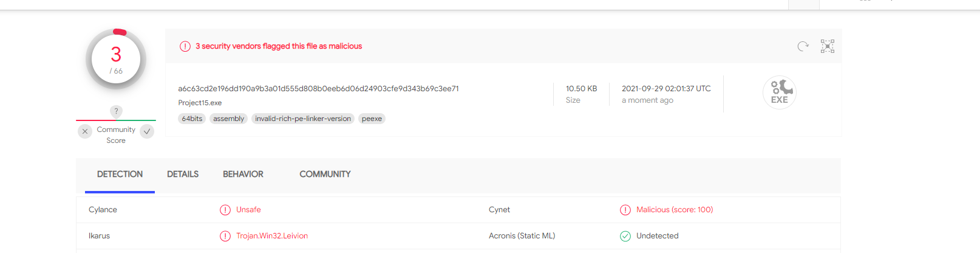980x253 pixels.
Task: Select the DETECTION tab
Action: pyautogui.click(x=120, y=174)
